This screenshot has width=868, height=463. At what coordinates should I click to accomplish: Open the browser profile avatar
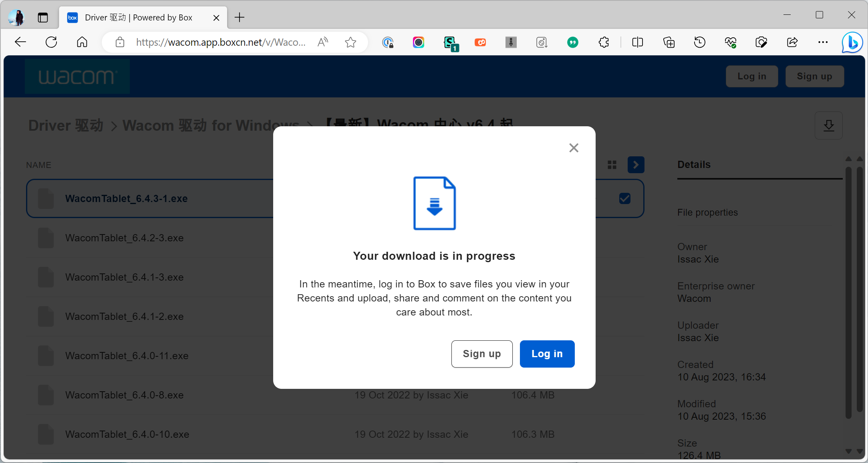pyautogui.click(x=16, y=17)
